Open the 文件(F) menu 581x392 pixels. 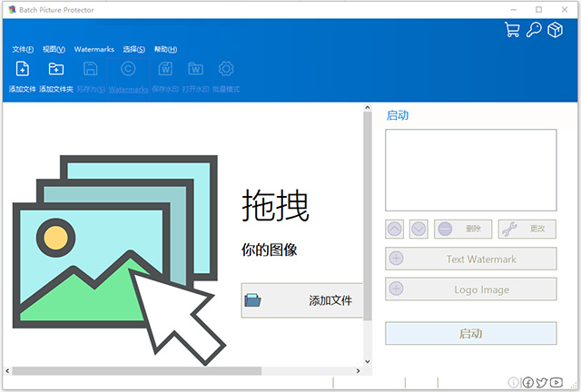coord(23,49)
